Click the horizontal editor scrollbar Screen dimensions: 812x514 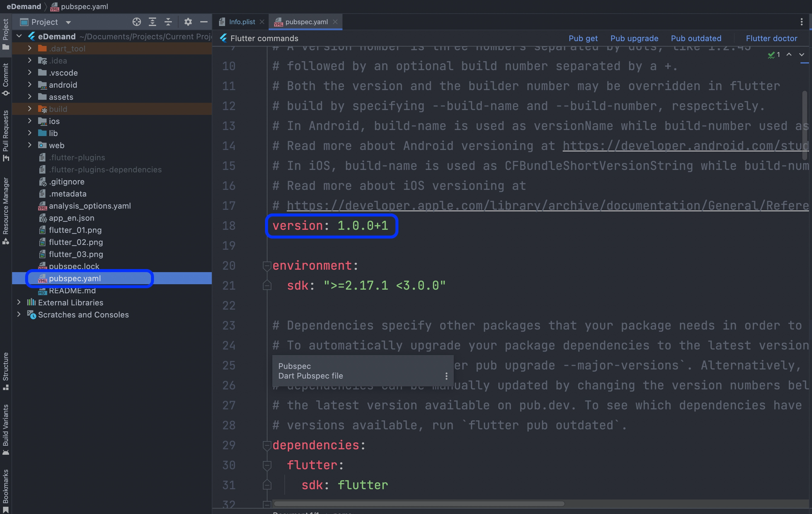(419, 504)
